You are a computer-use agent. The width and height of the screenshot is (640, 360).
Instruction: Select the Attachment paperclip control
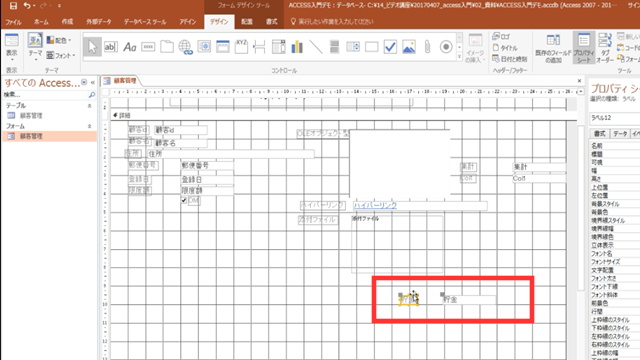pos(427,47)
